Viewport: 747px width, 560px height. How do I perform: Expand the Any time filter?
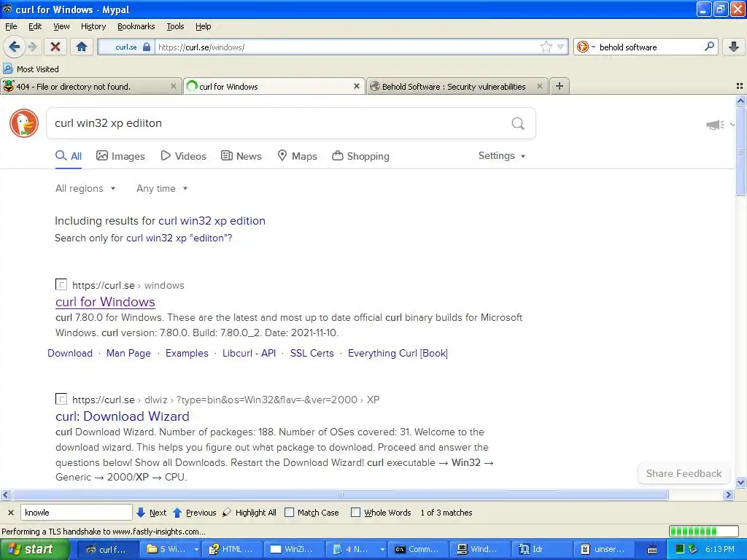[x=162, y=189]
